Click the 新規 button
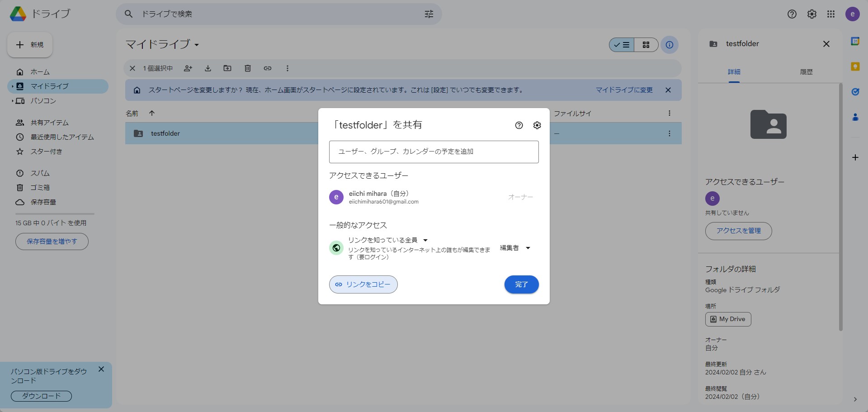Viewport: 868px width, 412px height. pyautogui.click(x=30, y=45)
